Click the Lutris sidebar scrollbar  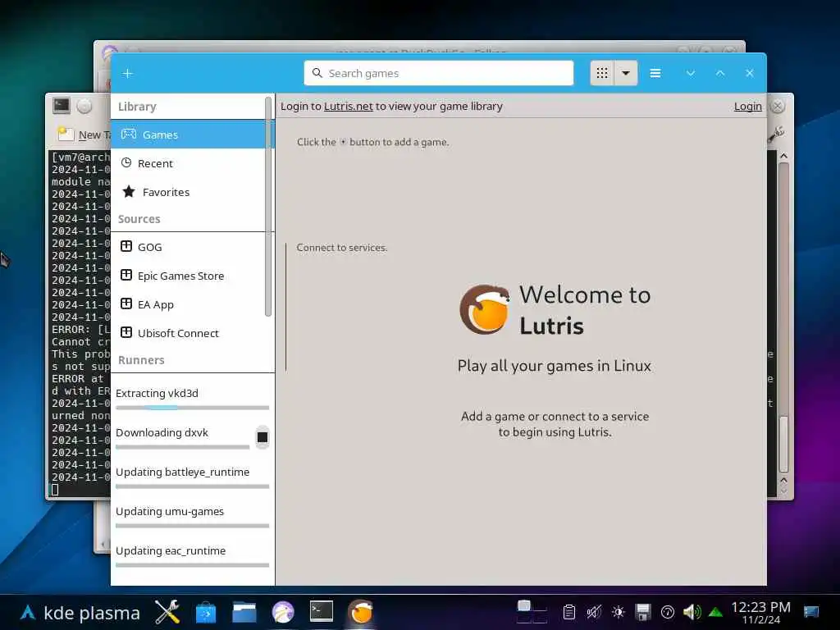pyautogui.click(x=268, y=206)
